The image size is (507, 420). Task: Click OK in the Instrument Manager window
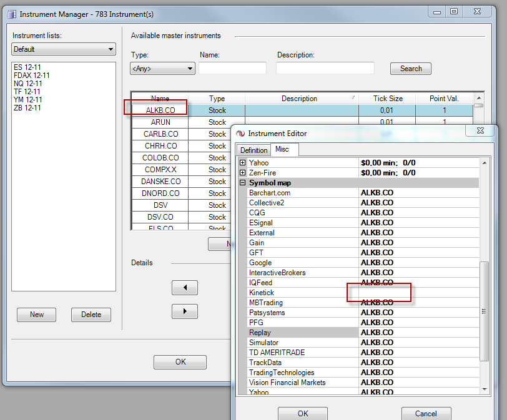[x=180, y=362]
